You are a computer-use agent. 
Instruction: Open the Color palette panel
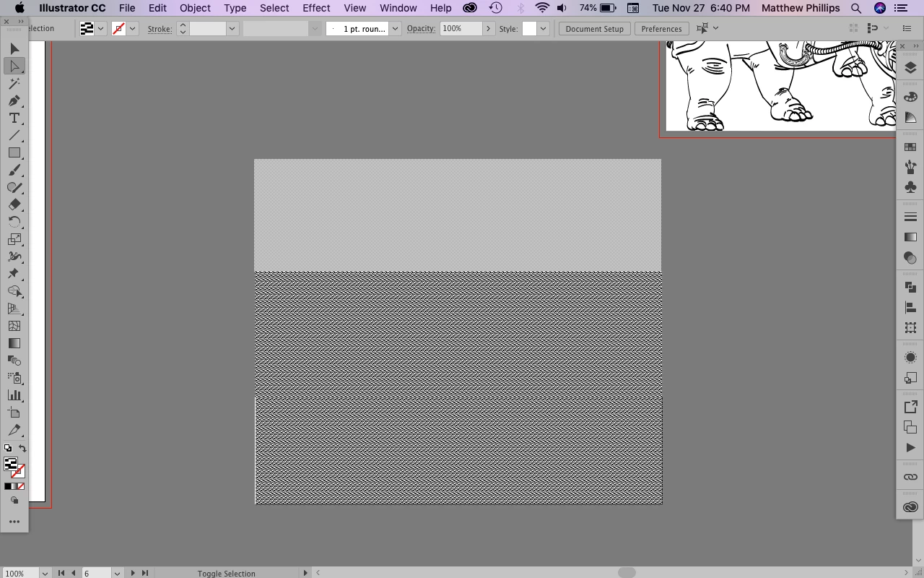tap(910, 97)
